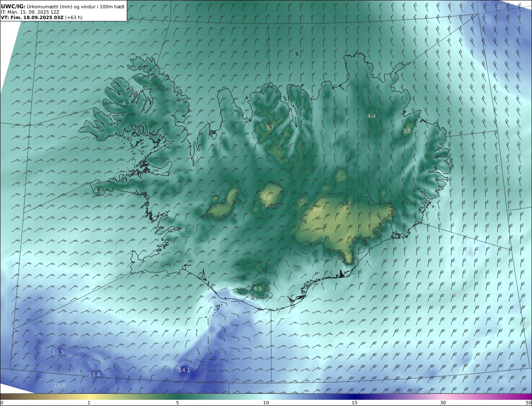Click the 2.6 value on the central glacier

tap(267, 198)
